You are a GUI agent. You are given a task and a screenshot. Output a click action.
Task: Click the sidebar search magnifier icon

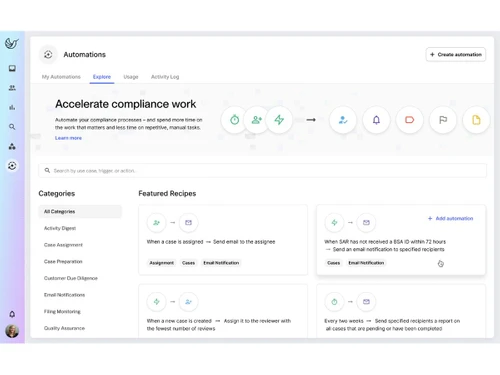point(12,127)
